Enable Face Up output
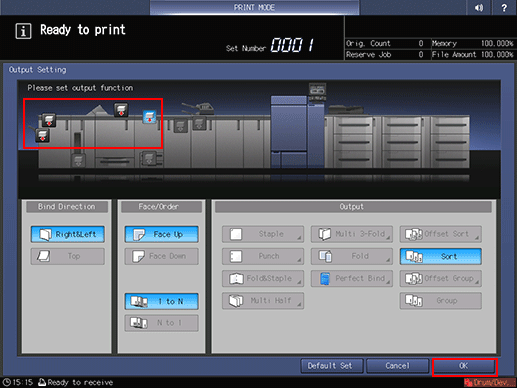 (162, 234)
